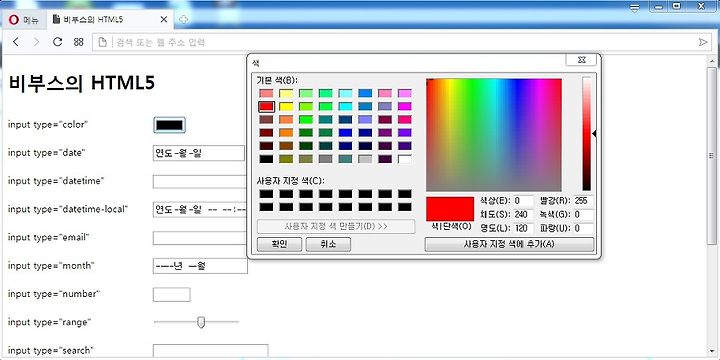
Task: Select the magenta basic color swatch
Action: click(405, 107)
